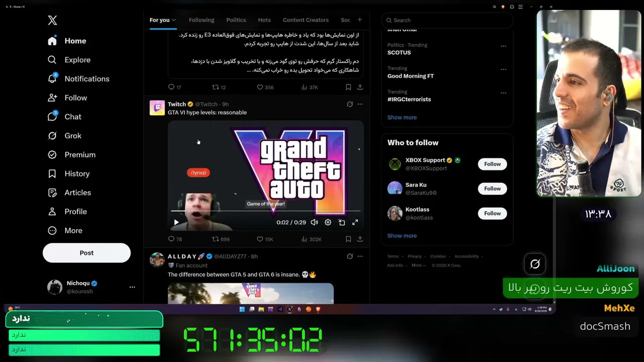
Task: Go to Profile in the sidebar
Action: [x=67, y=212]
